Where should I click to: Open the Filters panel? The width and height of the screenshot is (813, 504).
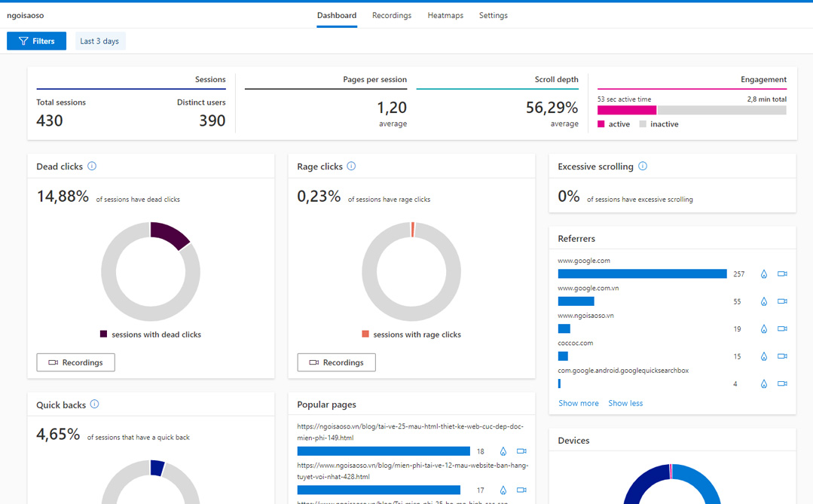coord(36,41)
